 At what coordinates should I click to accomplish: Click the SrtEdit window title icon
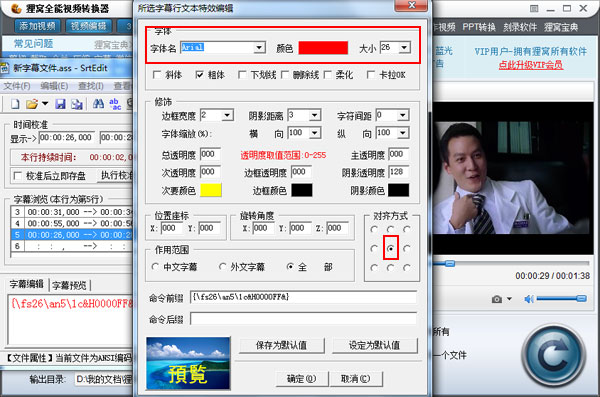point(5,68)
